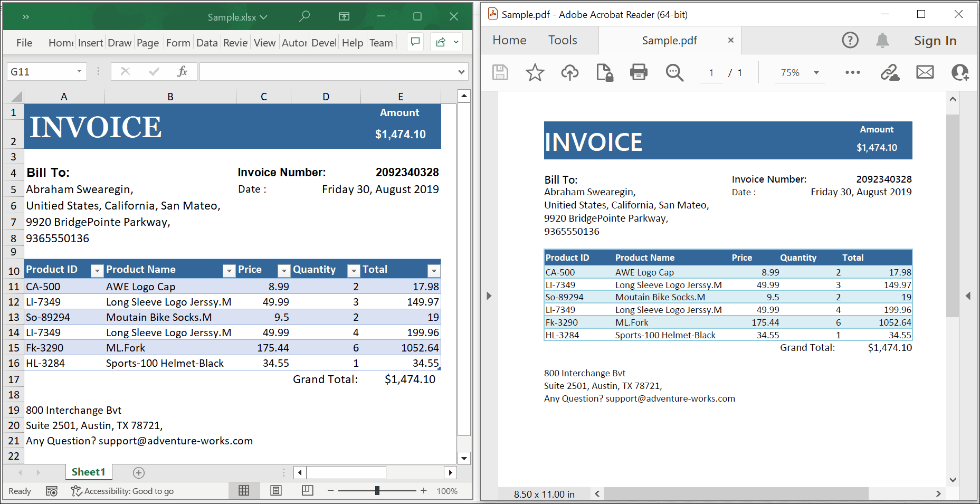The image size is (980, 504).
Task: Open the Insert ribbon tab
Action: coord(90,43)
